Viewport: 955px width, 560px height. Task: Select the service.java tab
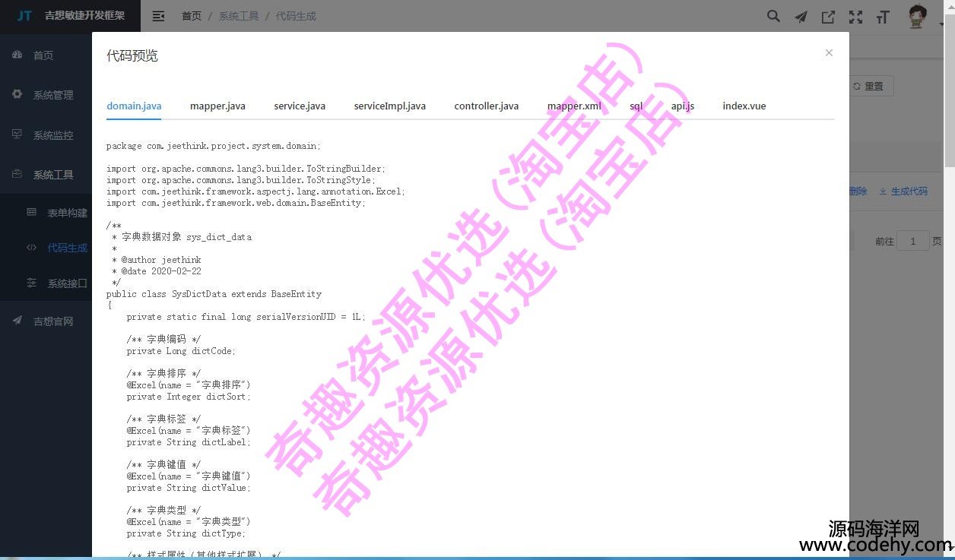300,106
